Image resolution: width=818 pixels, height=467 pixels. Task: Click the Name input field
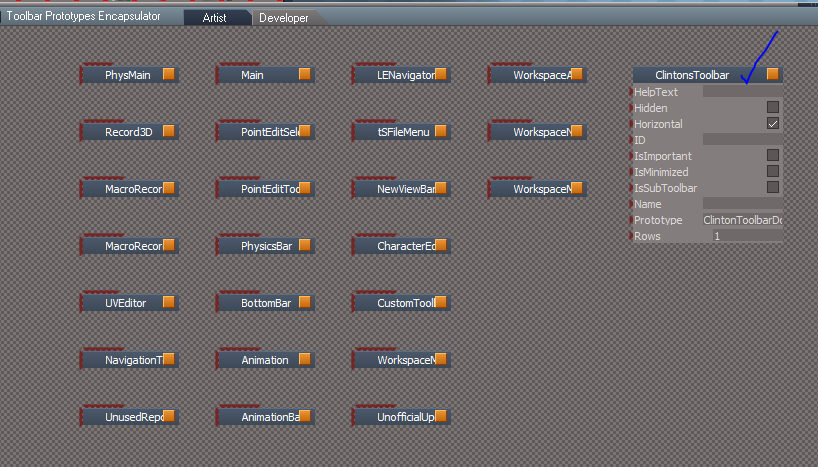[x=743, y=203]
